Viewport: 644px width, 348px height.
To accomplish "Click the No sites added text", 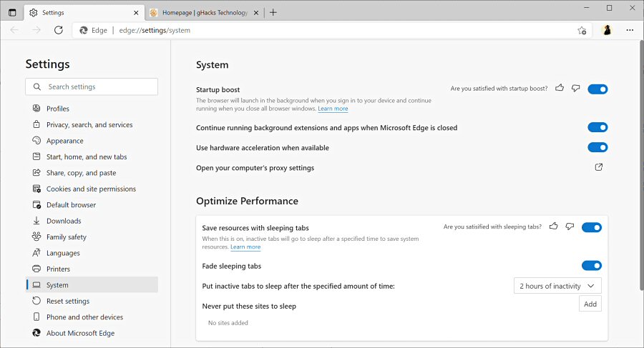I will coord(228,323).
